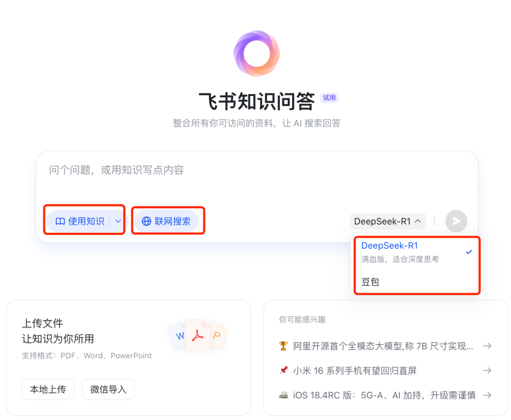This screenshot has height=420, width=511.
Task: Open the 小米 16 系列手机有望回归直屏 headline
Action: pos(354,371)
